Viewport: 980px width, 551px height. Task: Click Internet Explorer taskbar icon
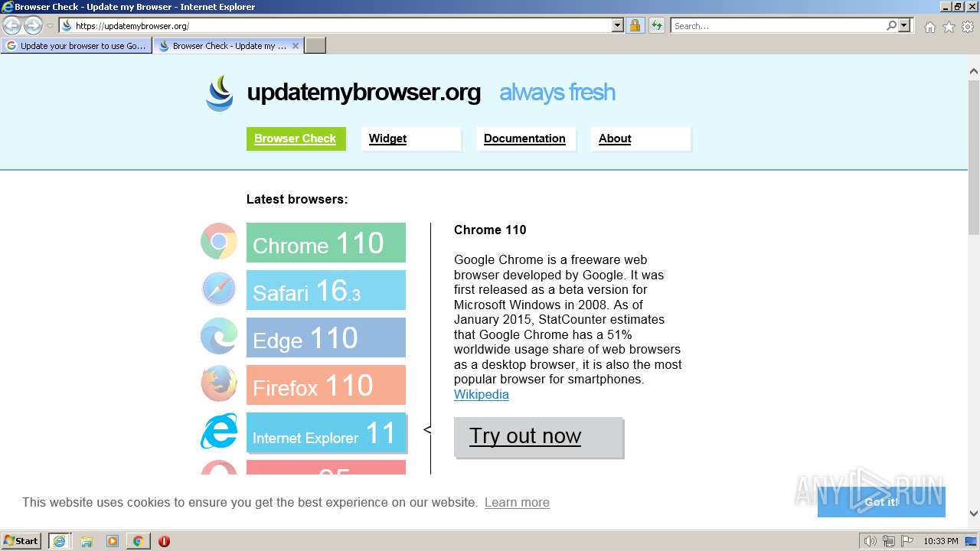click(60, 541)
